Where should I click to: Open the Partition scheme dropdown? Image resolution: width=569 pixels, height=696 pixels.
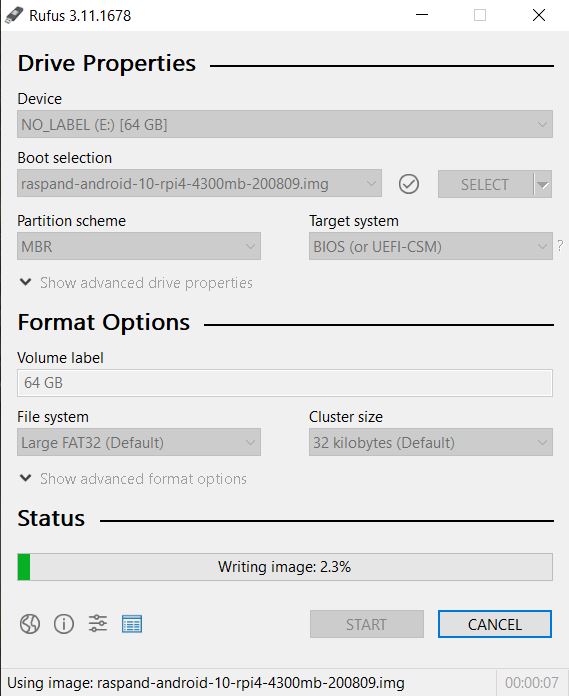click(x=139, y=246)
